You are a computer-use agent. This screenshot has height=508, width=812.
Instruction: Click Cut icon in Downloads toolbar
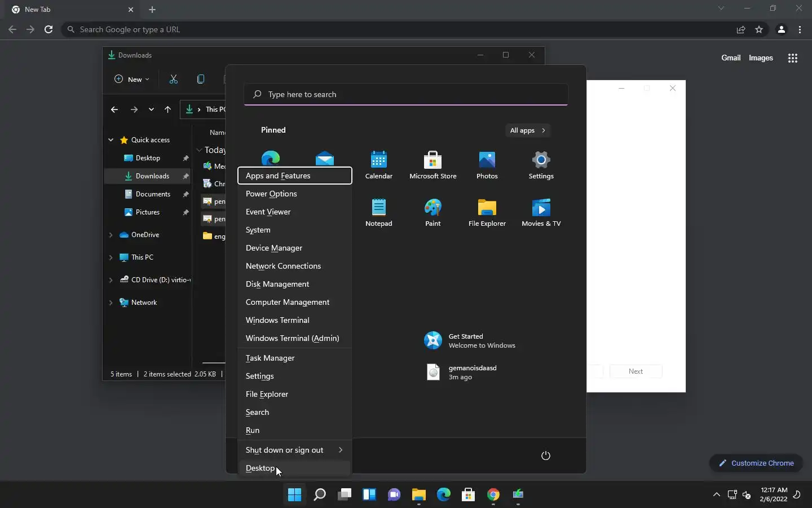[174, 79]
